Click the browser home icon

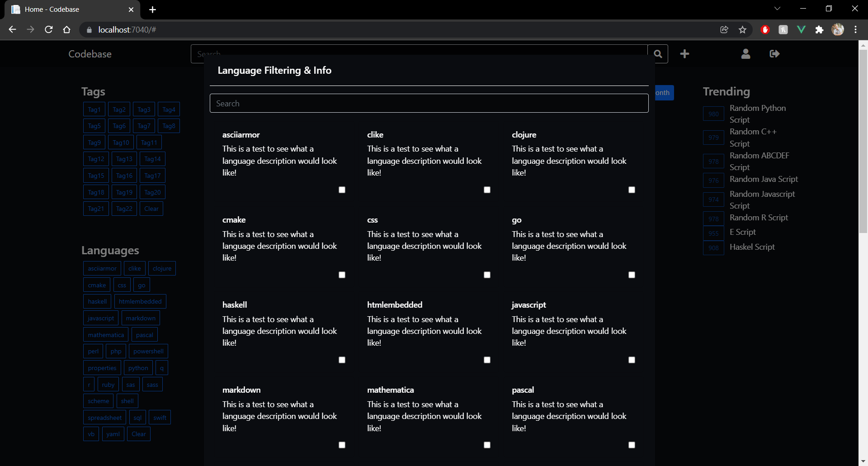click(x=66, y=29)
